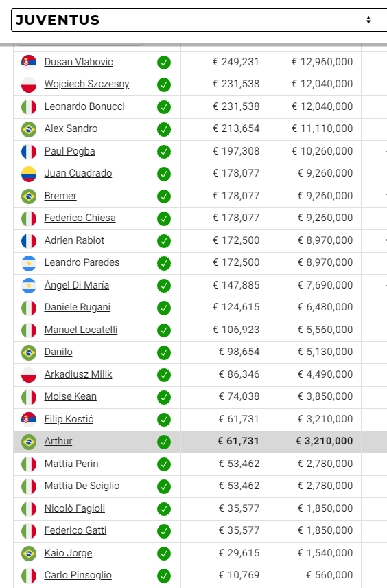Click the Polish flag beside Wojciech Szczesny
387x588 pixels.
tap(29, 84)
